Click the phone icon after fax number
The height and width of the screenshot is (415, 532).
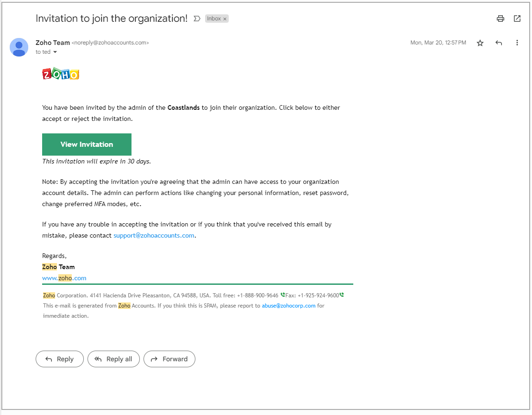[x=342, y=295]
